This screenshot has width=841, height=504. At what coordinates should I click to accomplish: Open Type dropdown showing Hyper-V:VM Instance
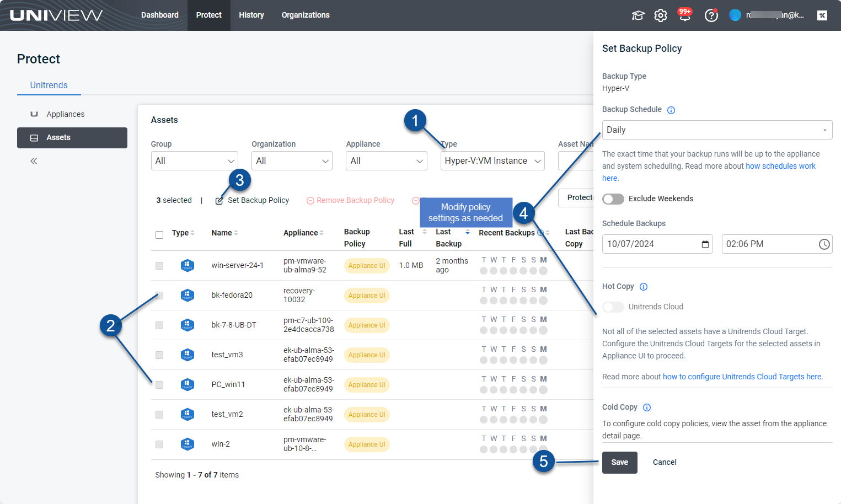pos(493,161)
